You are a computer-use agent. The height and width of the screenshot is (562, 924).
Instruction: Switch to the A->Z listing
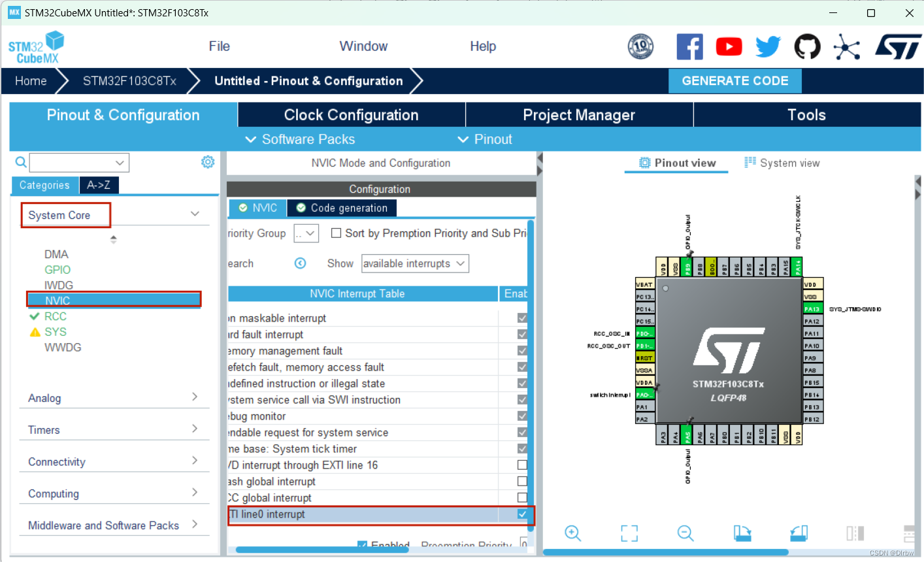99,185
